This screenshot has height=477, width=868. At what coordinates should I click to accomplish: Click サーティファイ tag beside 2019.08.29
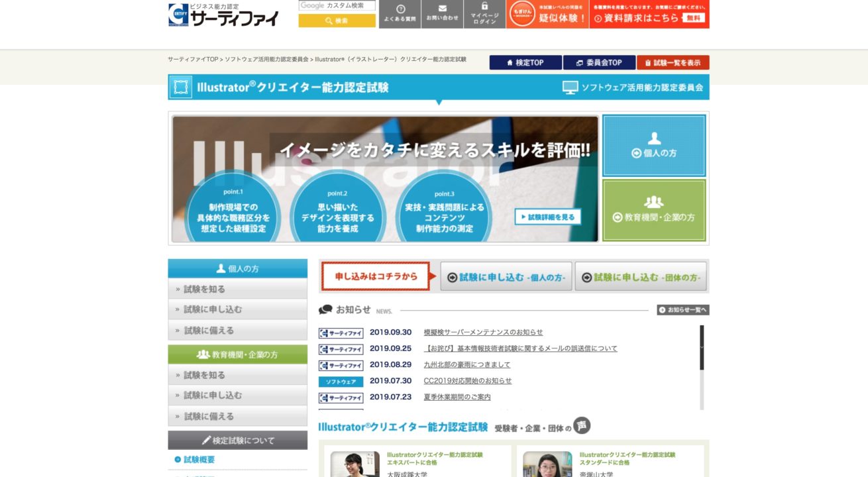tap(341, 366)
